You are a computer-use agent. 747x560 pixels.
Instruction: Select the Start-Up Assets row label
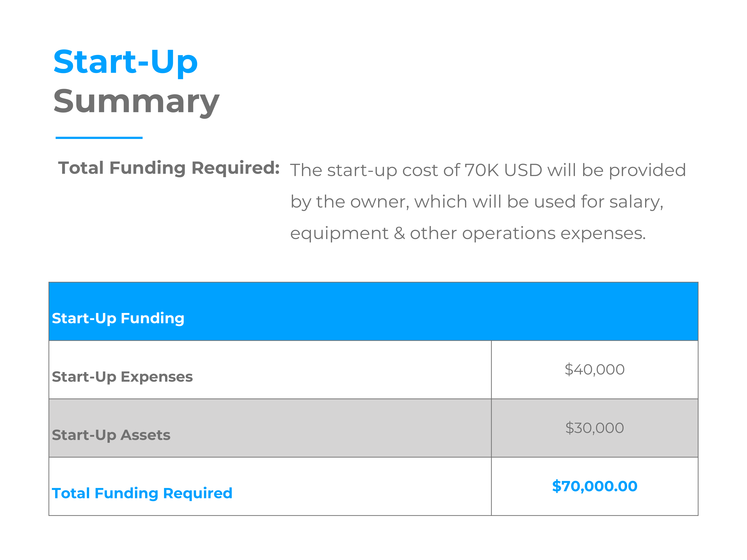[111, 435]
